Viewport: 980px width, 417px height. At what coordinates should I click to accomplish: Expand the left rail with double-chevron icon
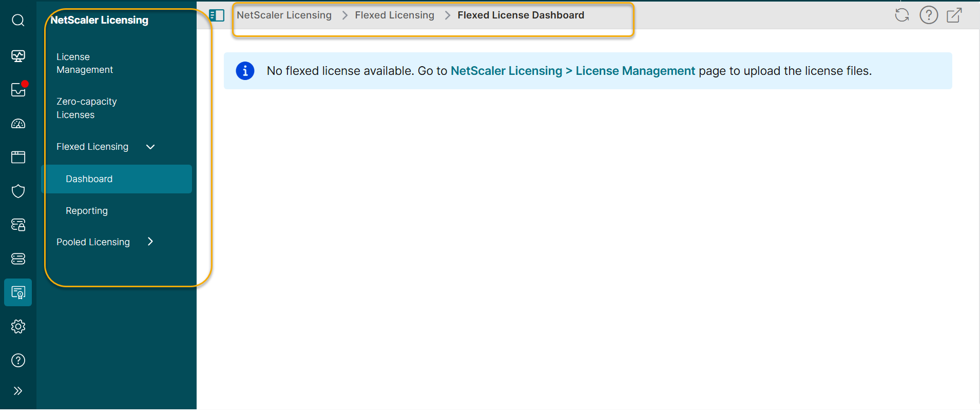[18, 391]
